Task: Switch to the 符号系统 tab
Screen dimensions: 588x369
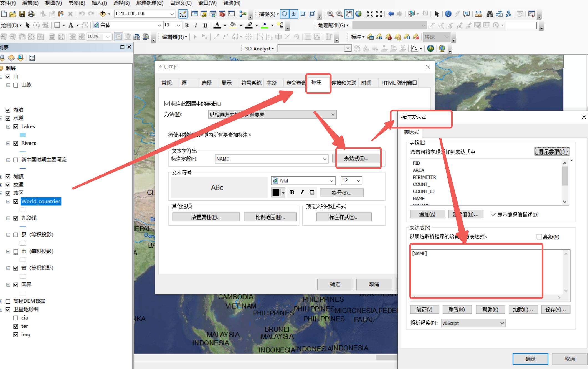Action: pyautogui.click(x=251, y=83)
